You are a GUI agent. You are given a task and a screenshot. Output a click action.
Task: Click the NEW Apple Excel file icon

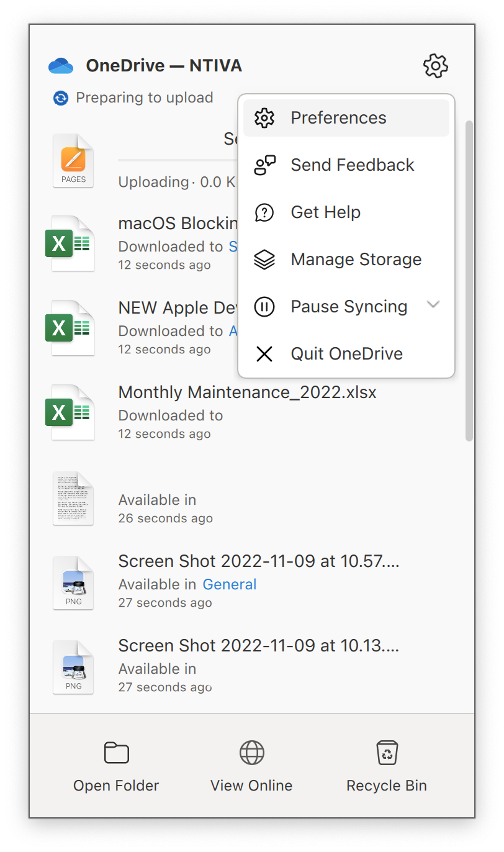click(70, 328)
